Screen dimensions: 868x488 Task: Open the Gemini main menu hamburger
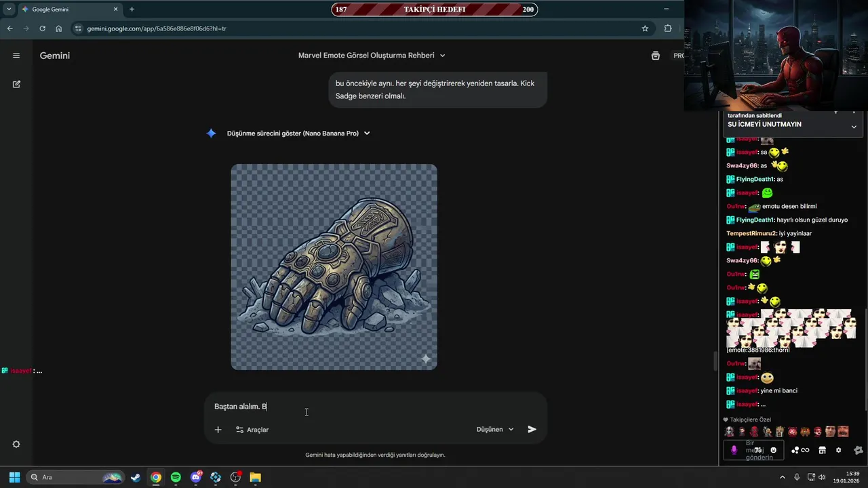(x=16, y=56)
